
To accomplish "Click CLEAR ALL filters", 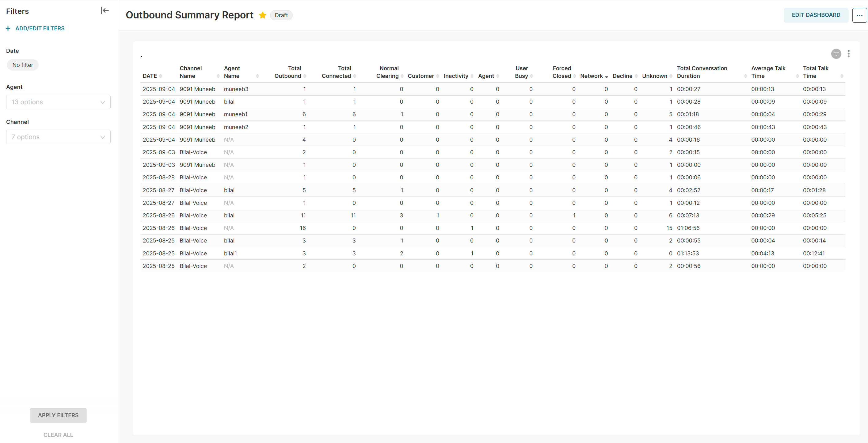I will pyautogui.click(x=58, y=435).
